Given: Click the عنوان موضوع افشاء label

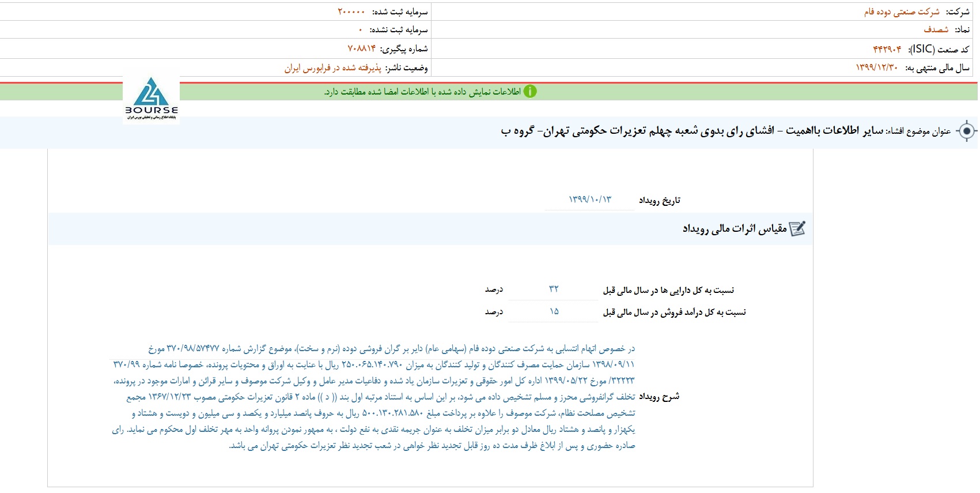Looking at the screenshot, I should pos(919,131).
